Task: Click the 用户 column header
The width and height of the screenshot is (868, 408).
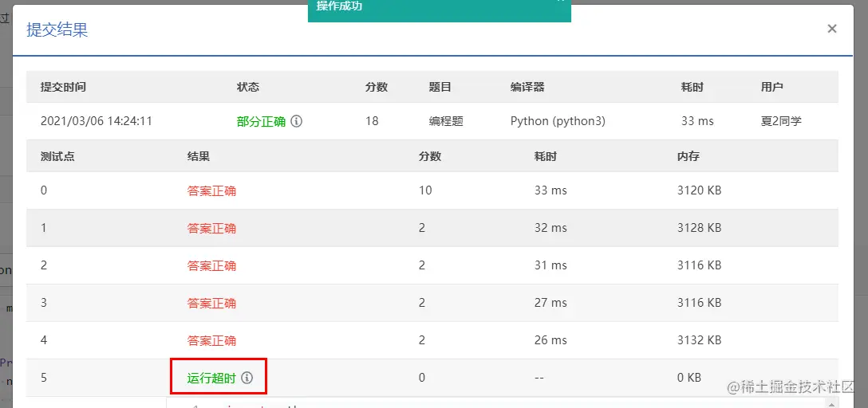Action: click(x=772, y=87)
